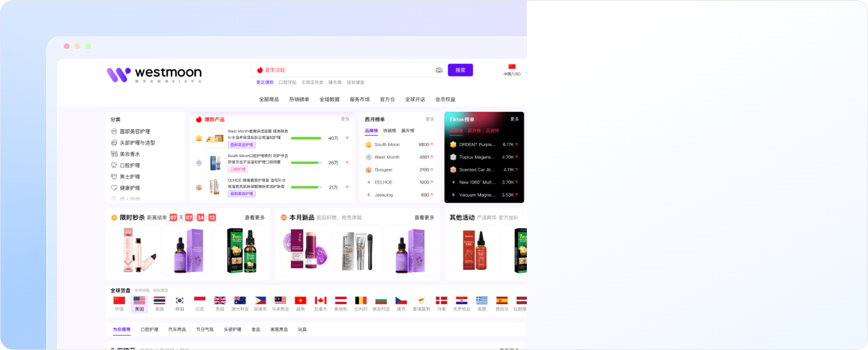Switch to 热销榜 tab in 西月榜单
The image size is (868, 350).
coord(389,130)
